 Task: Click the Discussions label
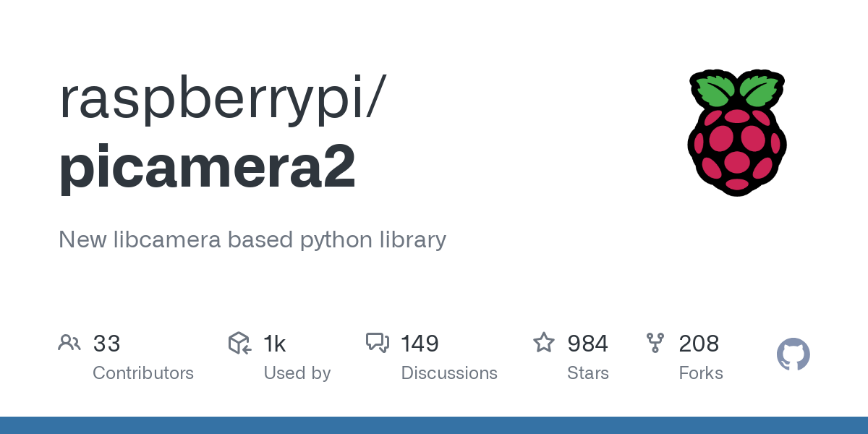[449, 373]
